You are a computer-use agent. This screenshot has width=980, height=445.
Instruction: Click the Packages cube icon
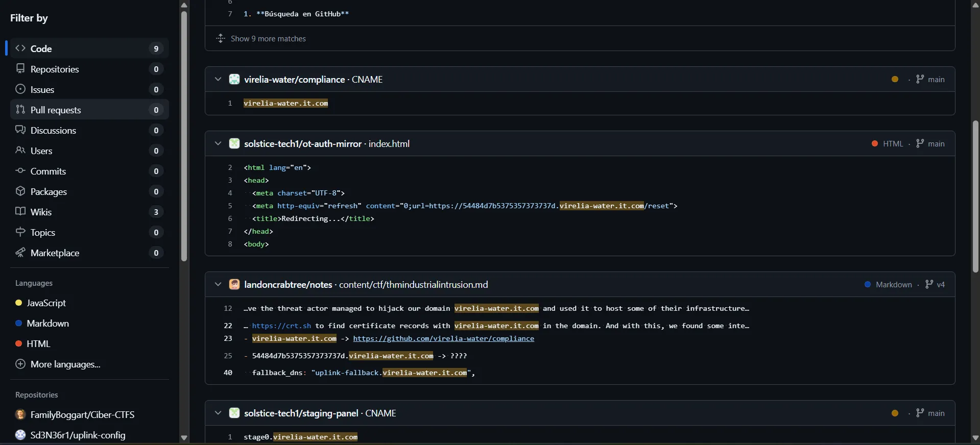click(20, 191)
